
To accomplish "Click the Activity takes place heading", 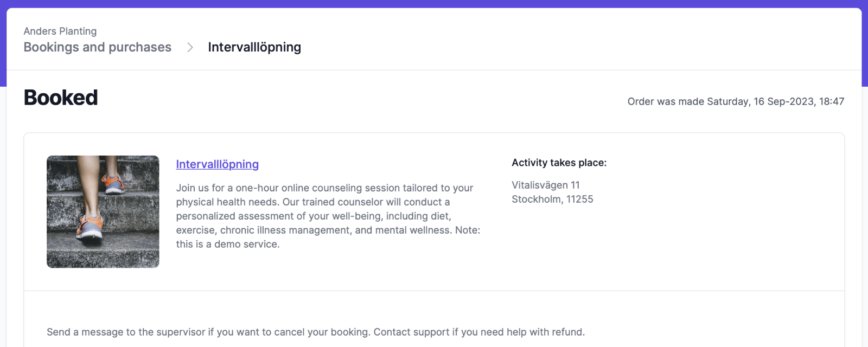I will (x=559, y=163).
